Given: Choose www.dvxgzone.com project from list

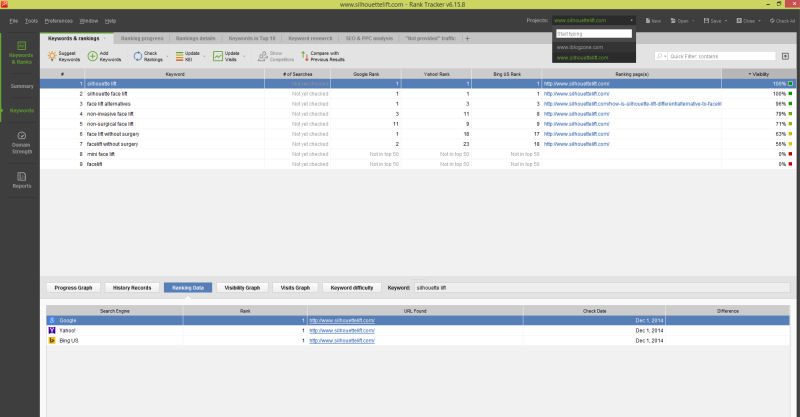Looking at the screenshot, I should pyautogui.click(x=580, y=47).
